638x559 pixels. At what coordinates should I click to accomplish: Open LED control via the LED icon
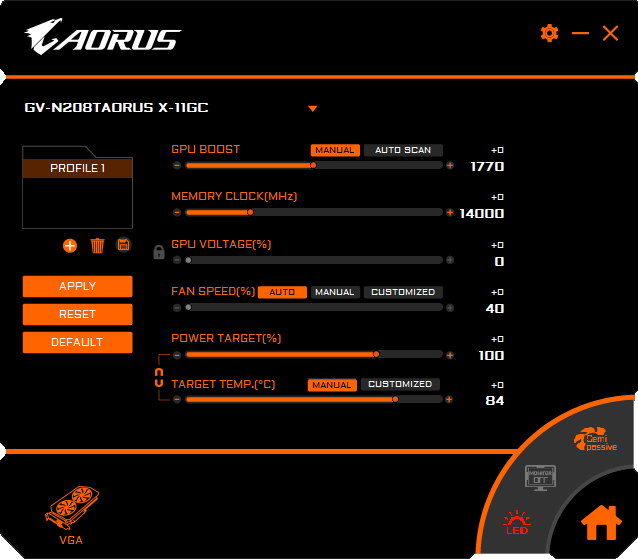coord(517,522)
